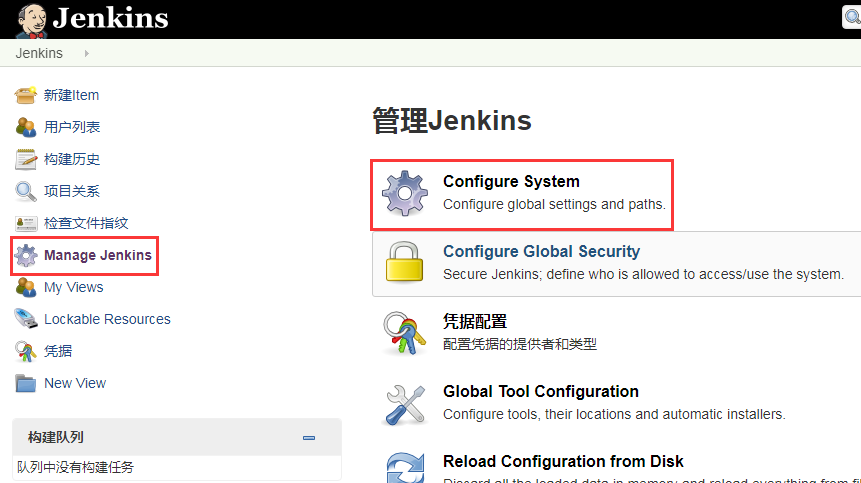Open the Jenkins breadcrumb link
861x483 pixels.
[x=39, y=53]
